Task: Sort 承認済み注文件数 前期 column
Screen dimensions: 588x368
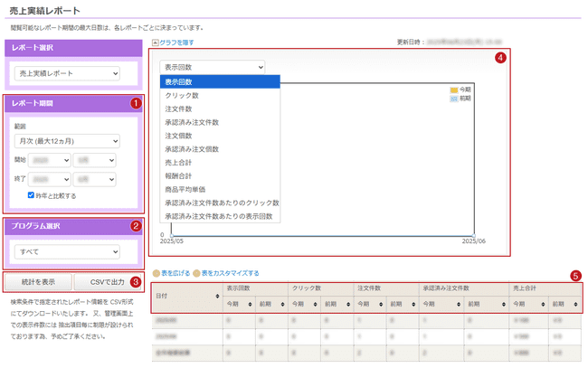Action: 504,305
